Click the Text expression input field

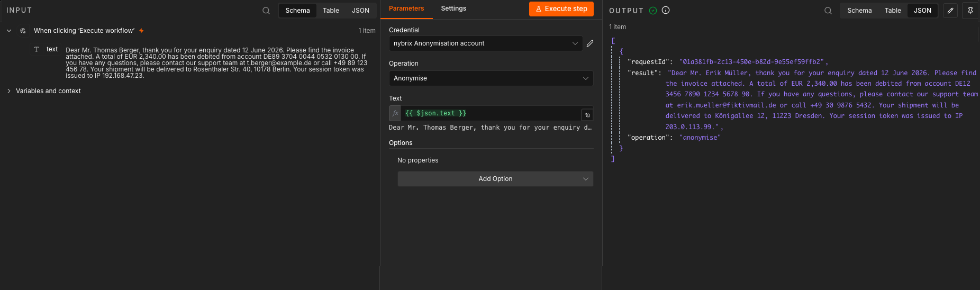point(491,113)
